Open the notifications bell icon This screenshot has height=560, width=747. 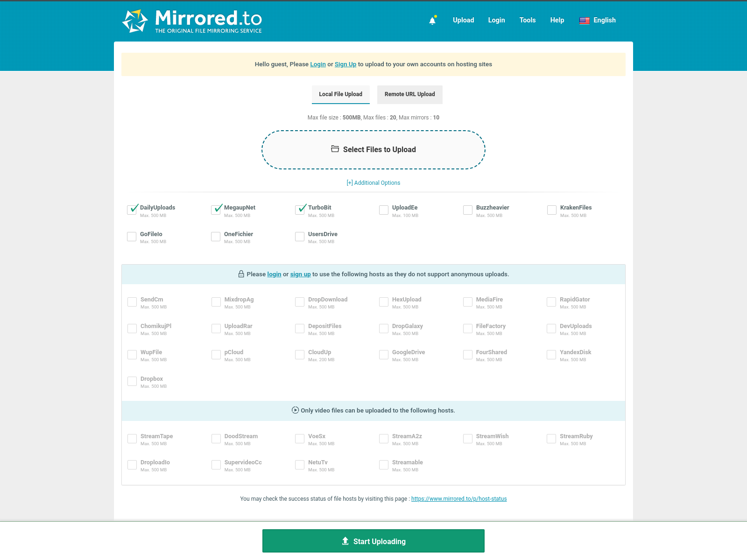pyautogui.click(x=432, y=20)
